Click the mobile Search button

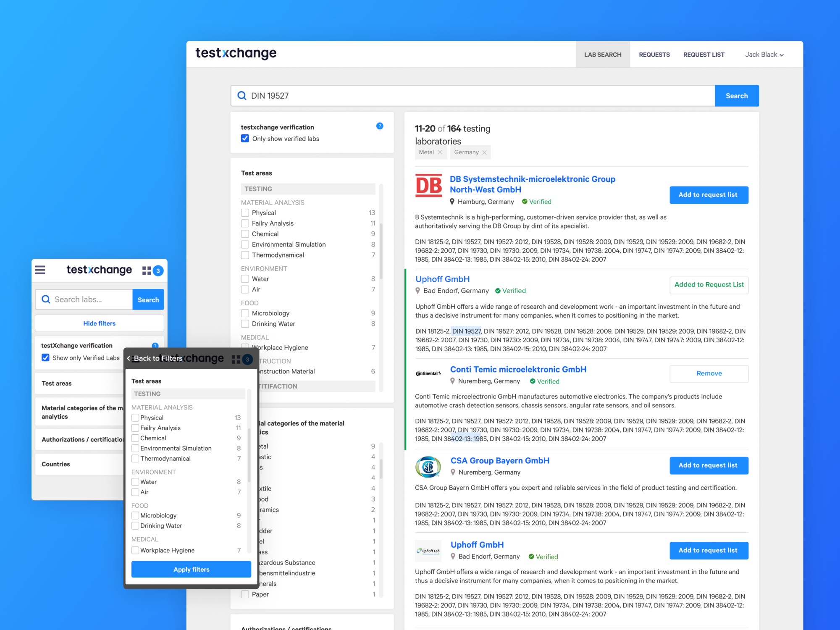pos(148,300)
